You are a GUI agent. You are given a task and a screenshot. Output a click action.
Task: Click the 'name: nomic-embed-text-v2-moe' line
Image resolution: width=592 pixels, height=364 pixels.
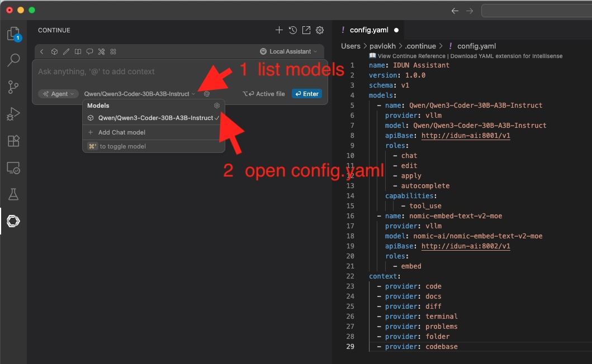[439, 216]
